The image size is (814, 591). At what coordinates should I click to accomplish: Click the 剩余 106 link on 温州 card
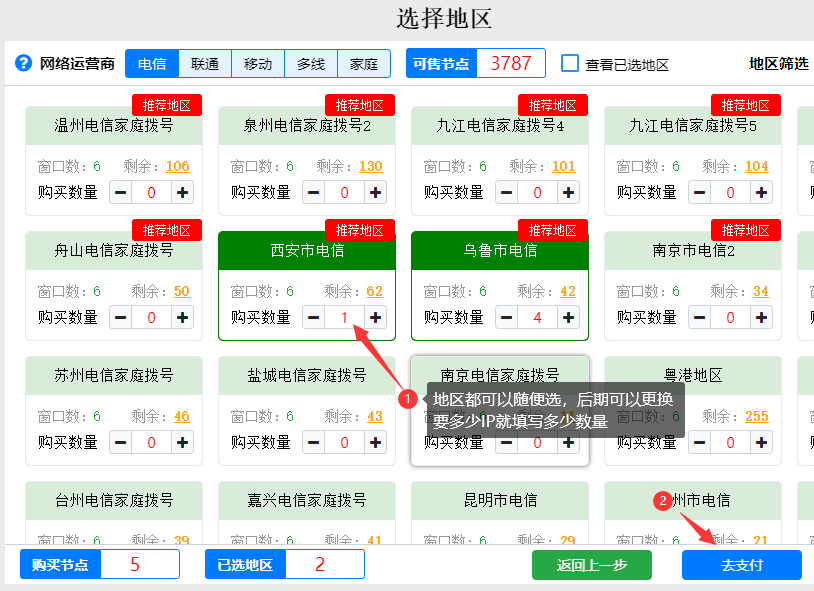pyautogui.click(x=177, y=166)
